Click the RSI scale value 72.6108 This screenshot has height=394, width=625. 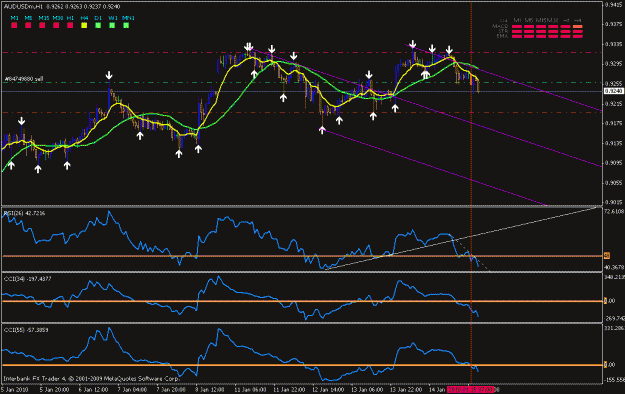(614, 211)
